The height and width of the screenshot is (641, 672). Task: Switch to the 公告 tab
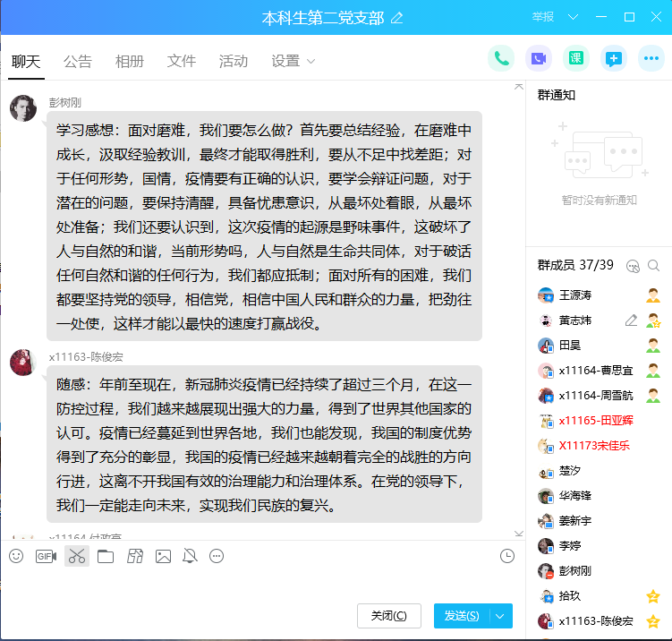[78, 62]
